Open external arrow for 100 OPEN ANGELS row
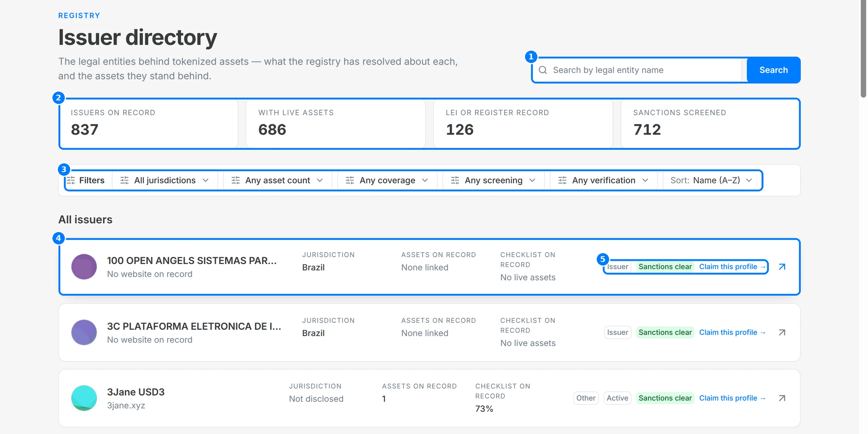 click(782, 267)
